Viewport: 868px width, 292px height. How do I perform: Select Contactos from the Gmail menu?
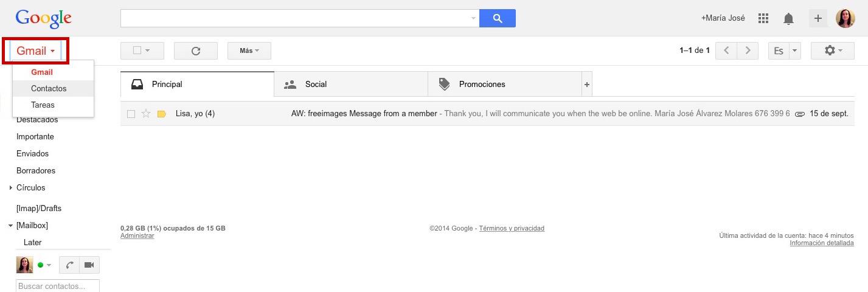[49, 88]
